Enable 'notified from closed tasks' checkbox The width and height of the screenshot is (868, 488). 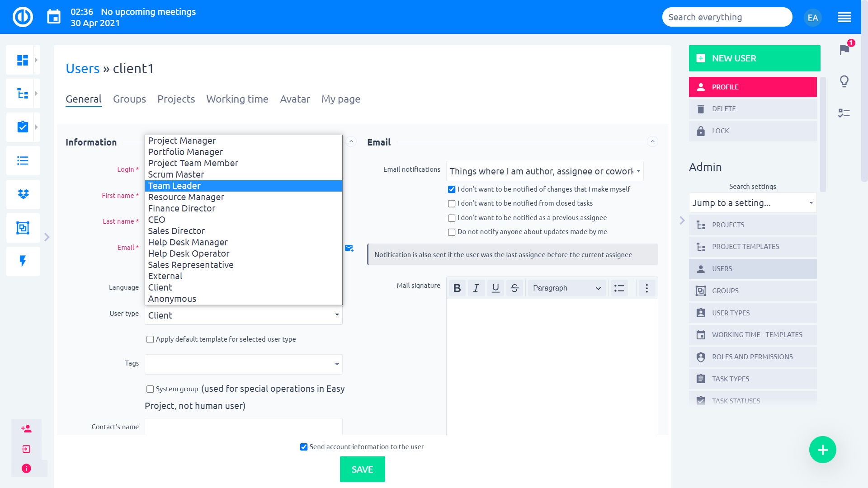pos(452,204)
